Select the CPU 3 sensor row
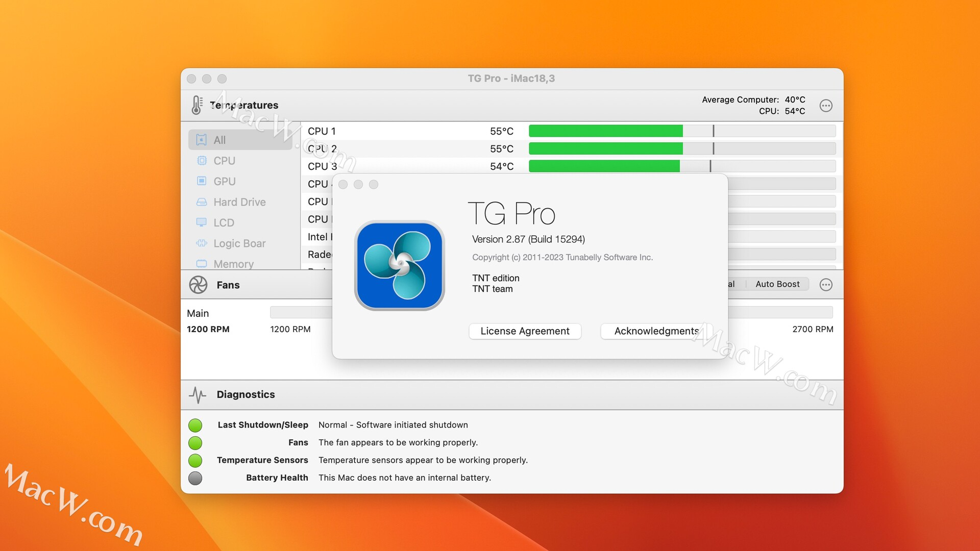This screenshot has width=980, height=551. [x=572, y=166]
